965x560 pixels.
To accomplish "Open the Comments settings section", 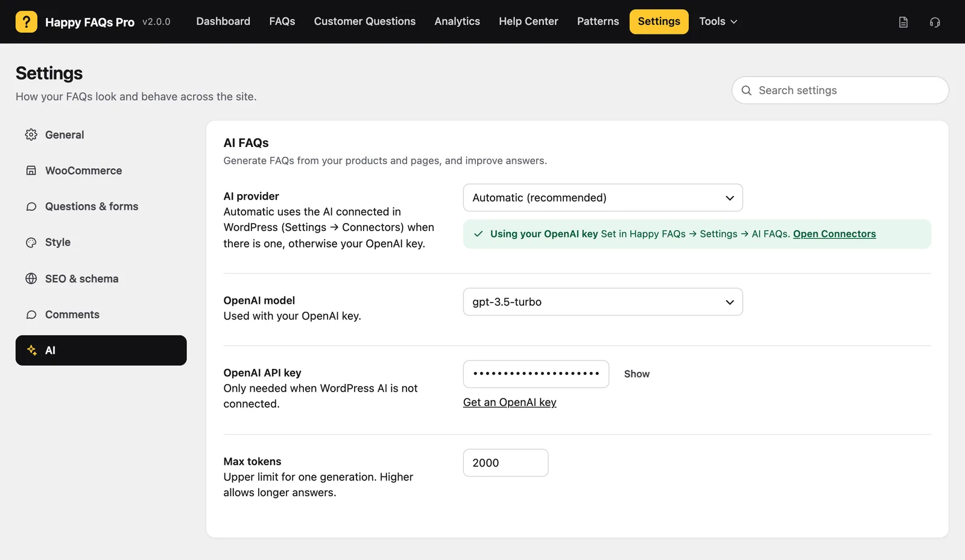I will click(x=101, y=315).
